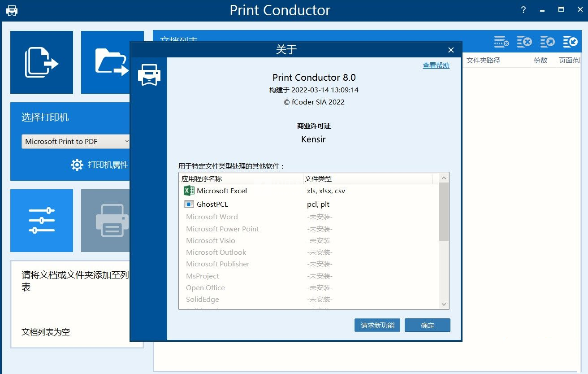Click the build date 2022-03-14 text
The height and width of the screenshot is (374, 588).
click(x=314, y=90)
